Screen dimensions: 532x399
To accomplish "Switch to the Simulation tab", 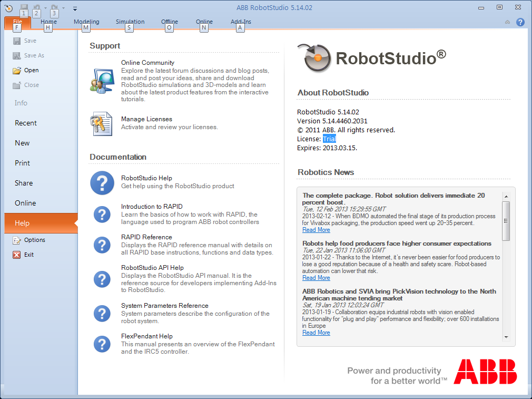I will [x=130, y=22].
